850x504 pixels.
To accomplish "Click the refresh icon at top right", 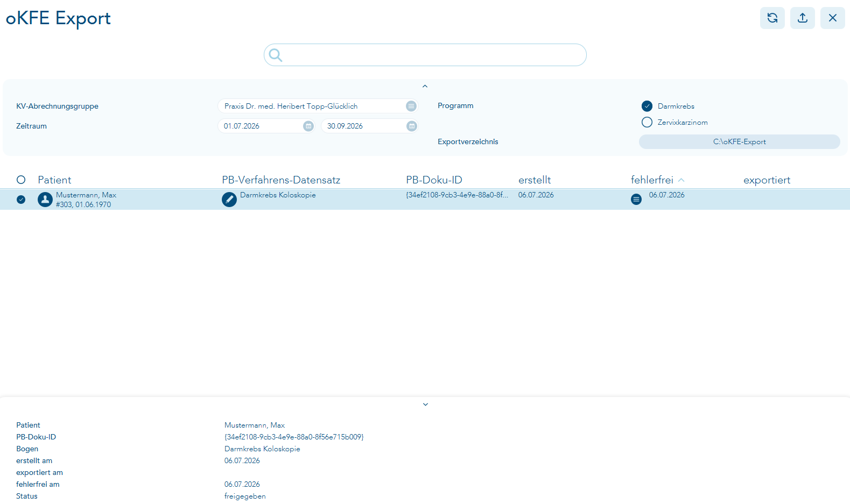I will 772,18.
